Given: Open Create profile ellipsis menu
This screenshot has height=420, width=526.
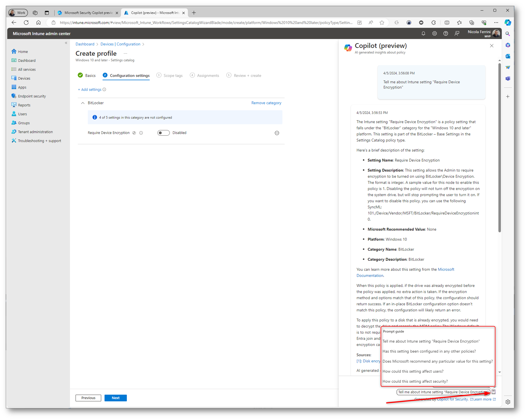Looking at the screenshot, I should pyautogui.click(x=125, y=53).
